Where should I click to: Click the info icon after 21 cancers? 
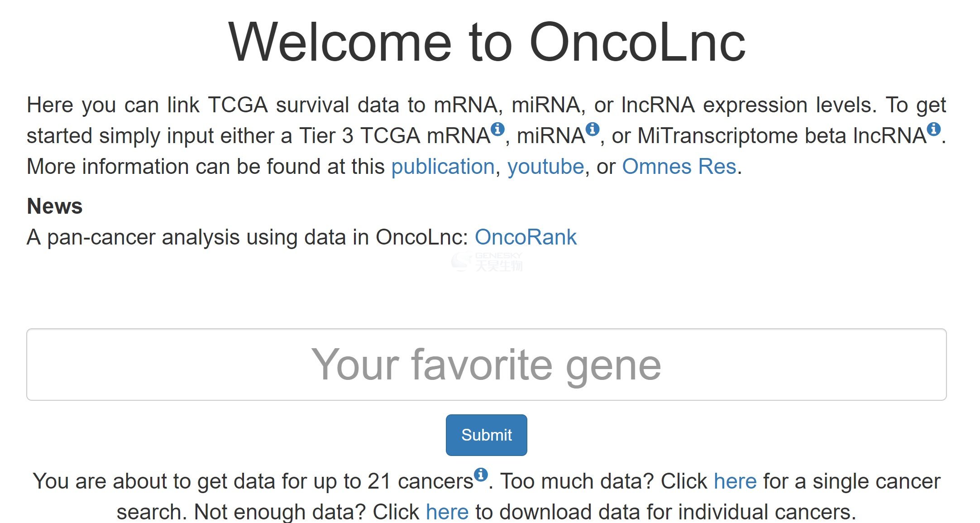pyautogui.click(x=481, y=475)
